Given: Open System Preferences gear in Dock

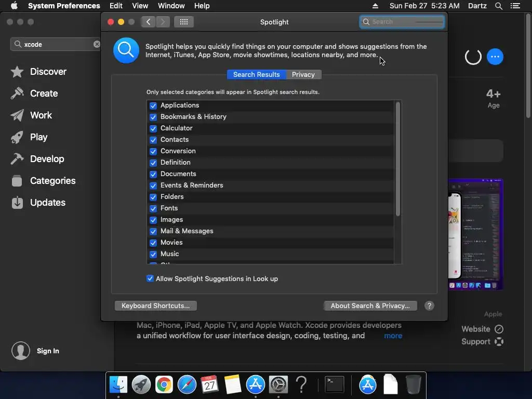Looking at the screenshot, I should click(278, 384).
